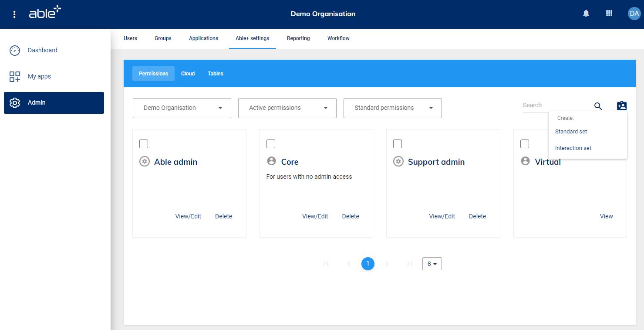Click into the Search field
Screen dimensions: 644x330
pos(555,105)
